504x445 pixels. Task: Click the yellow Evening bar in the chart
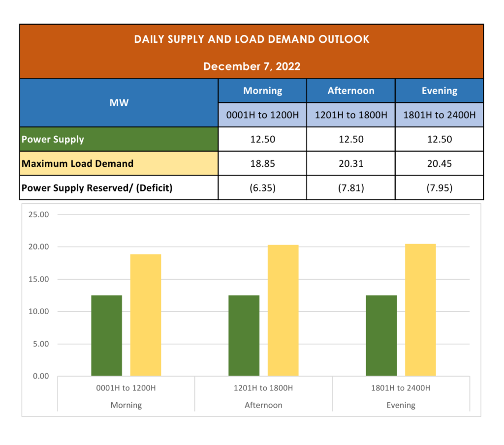click(420, 310)
